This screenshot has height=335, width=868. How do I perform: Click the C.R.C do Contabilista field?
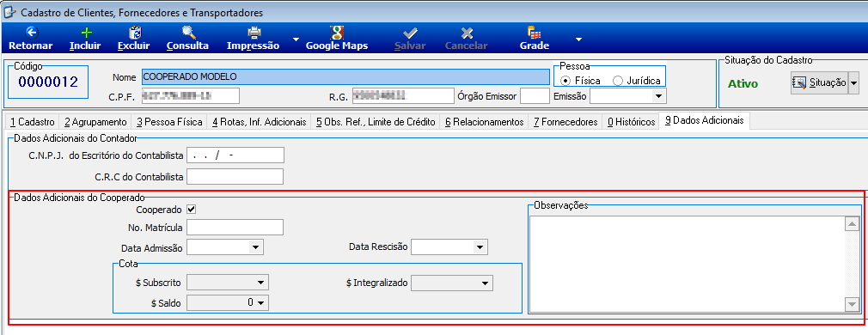coord(235,177)
